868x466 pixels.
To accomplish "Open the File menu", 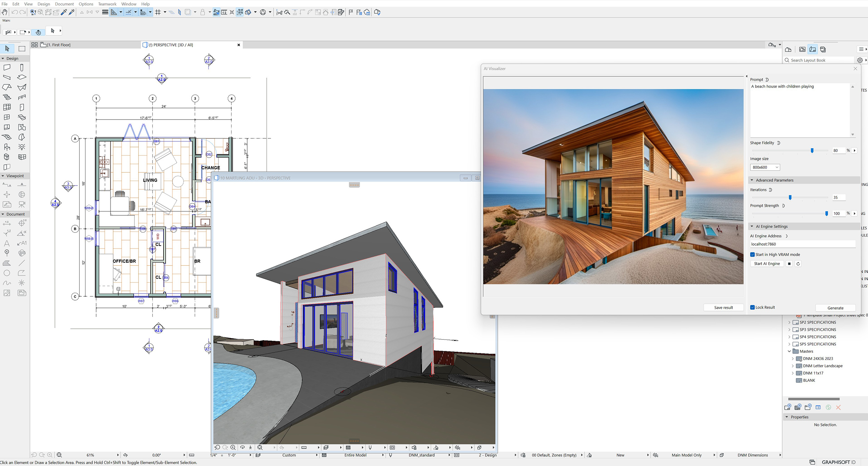I will point(5,4).
